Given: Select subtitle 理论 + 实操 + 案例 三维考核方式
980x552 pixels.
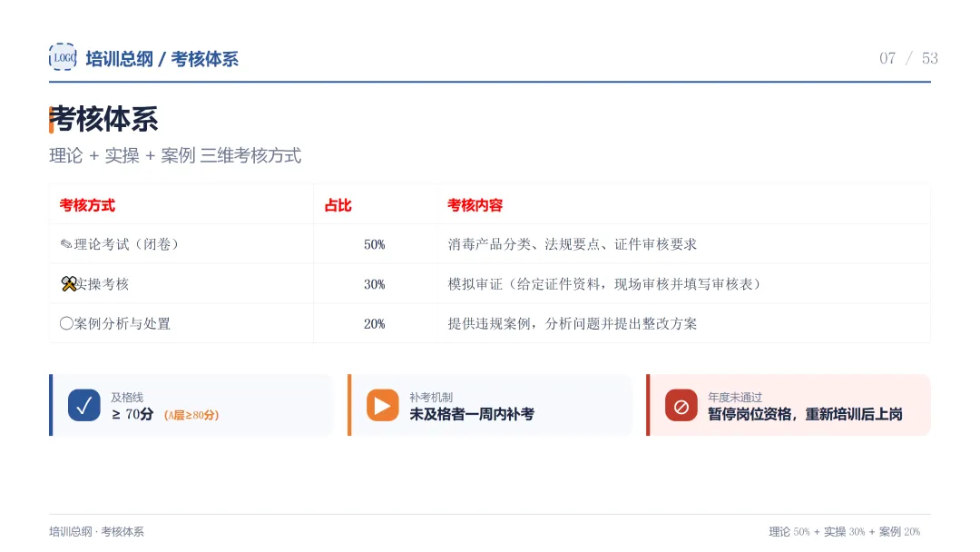Looking at the screenshot, I should pos(175,155).
